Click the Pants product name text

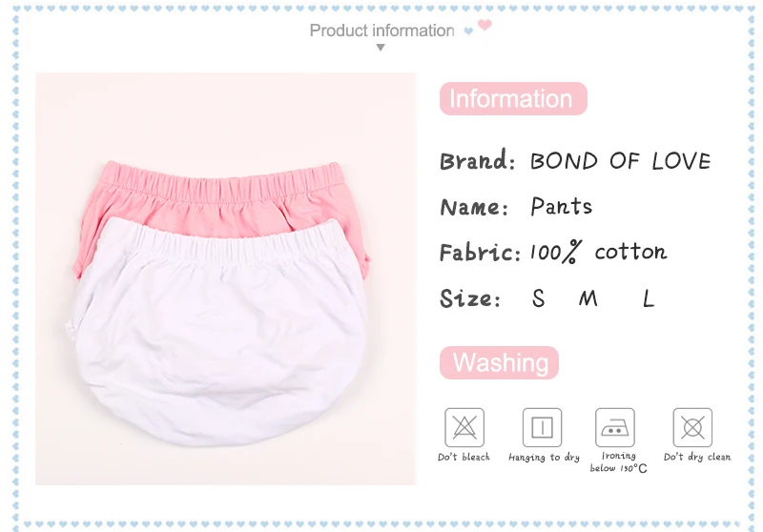click(562, 206)
